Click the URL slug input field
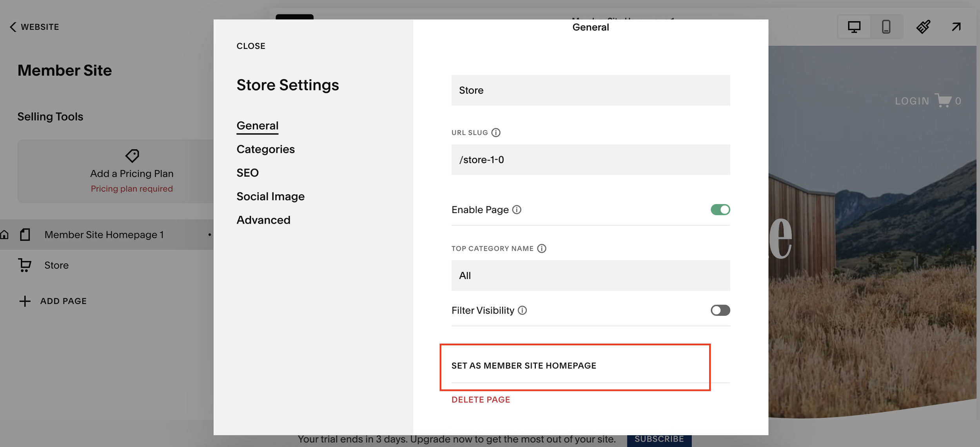This screenshot has height=447, width=980. coord(590,159)
